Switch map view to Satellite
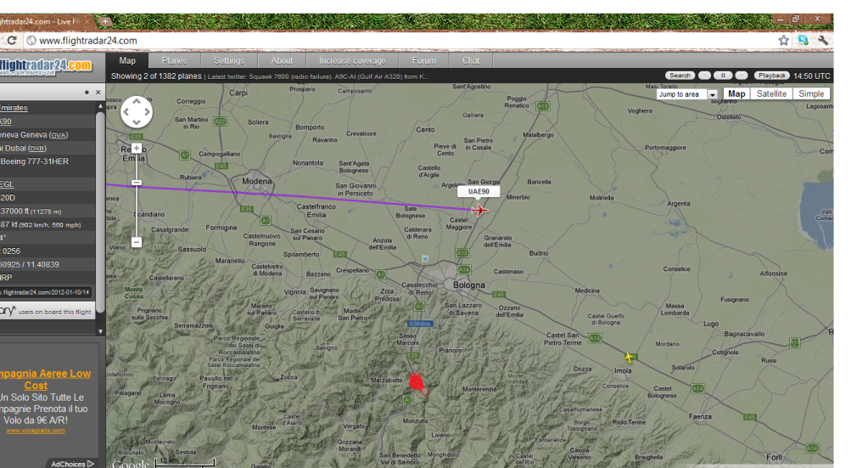The image size is (868, 468). pos(771,94)
